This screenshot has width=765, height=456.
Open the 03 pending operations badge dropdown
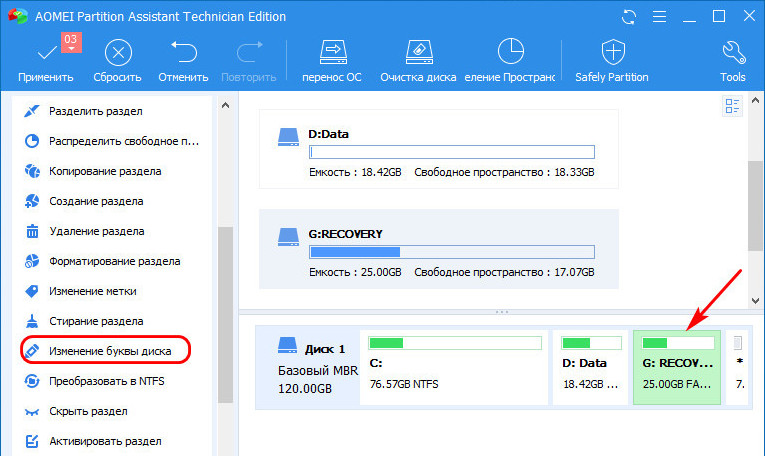[71, 42]
